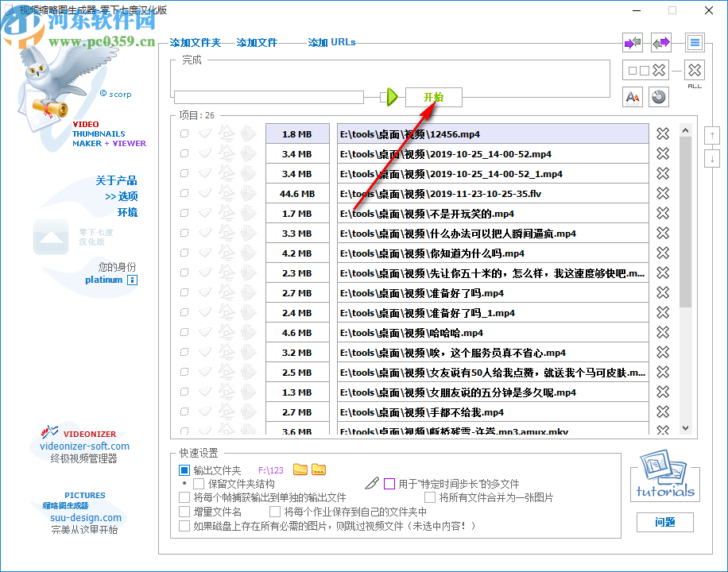
Task: Remove 12456.mp4 with its X button
Action: click(662, 133)
